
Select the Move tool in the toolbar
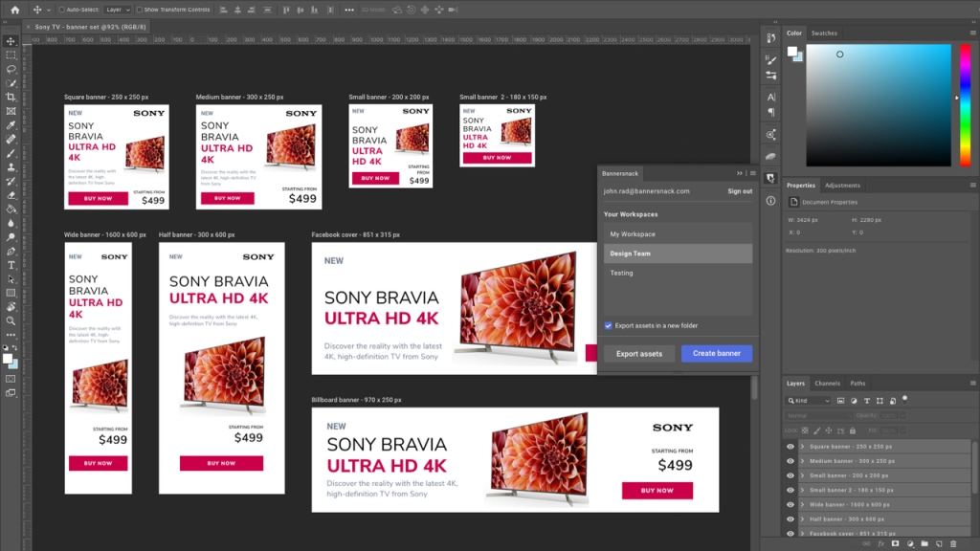coord(11,41)
